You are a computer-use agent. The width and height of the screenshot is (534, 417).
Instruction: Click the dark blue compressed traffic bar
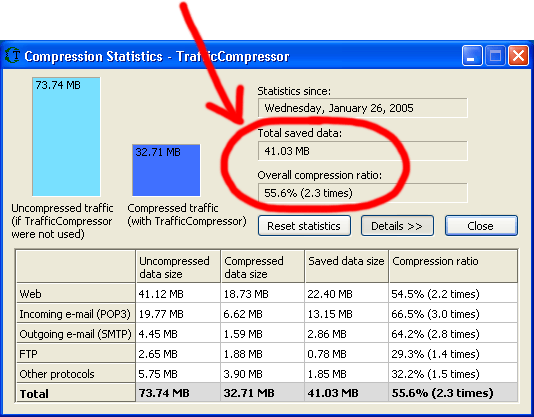166,170
